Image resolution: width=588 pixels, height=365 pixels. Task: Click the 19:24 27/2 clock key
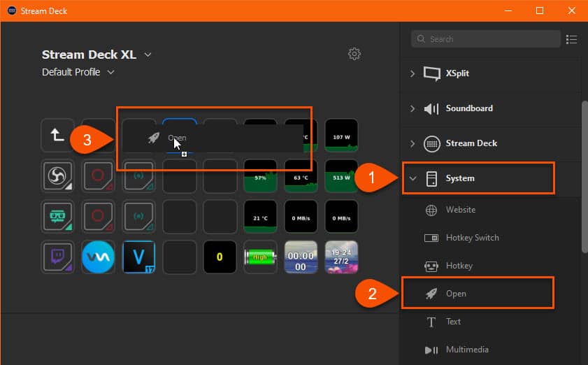[341, 257]
